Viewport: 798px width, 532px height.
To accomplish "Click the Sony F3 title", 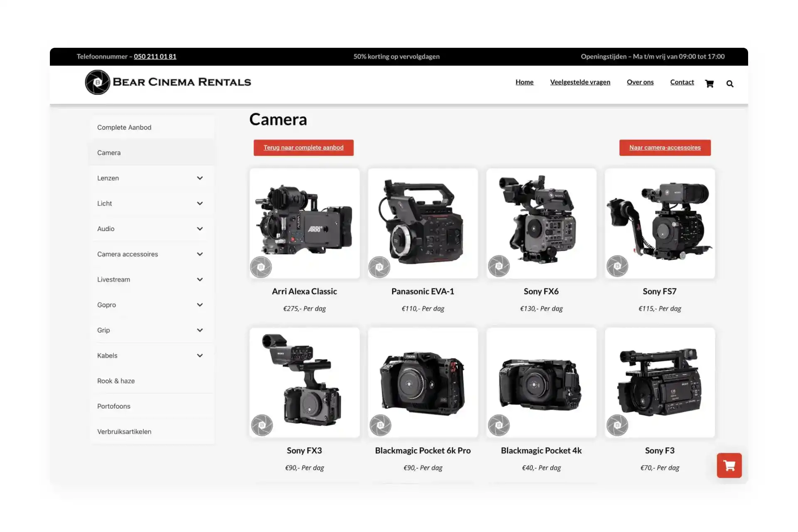I will (x=660, y=451).
